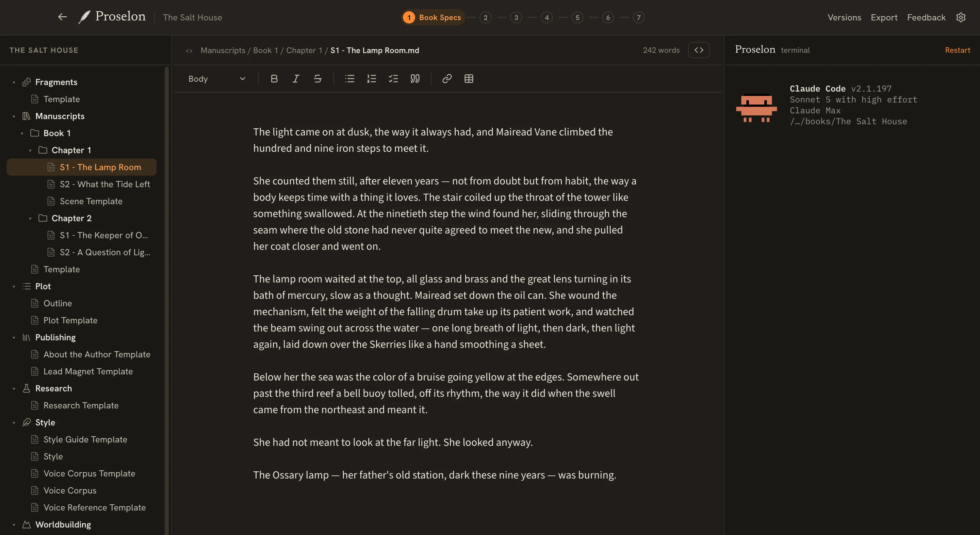Image resolution: width=980 pixels, height=535 pixels.
Task: Open the Body paragraph style dropdown
Action: [217, 79]
